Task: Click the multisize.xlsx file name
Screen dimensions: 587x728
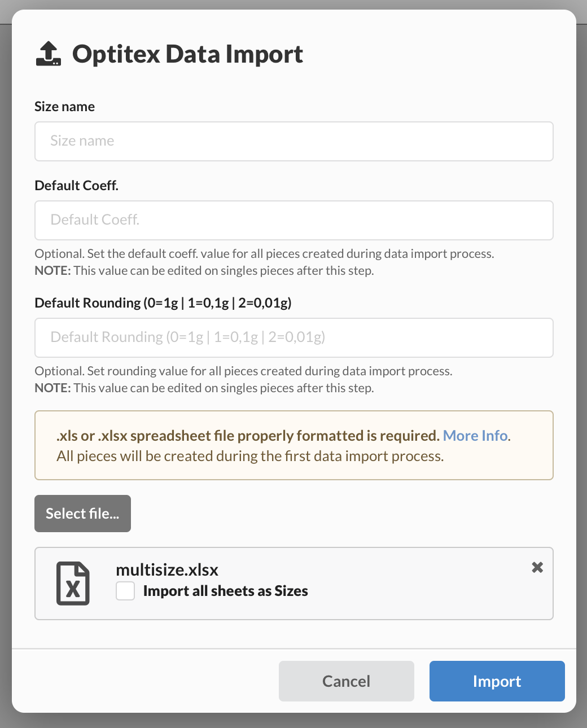Action: click(167, 570)
